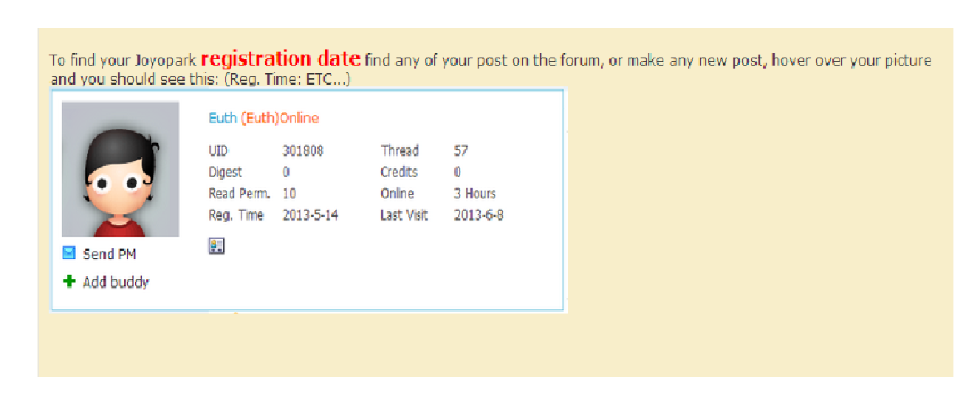This screenshot has height=405, width=980.
Task: Select the Online value 3 Hours
Action: (474, 194)
